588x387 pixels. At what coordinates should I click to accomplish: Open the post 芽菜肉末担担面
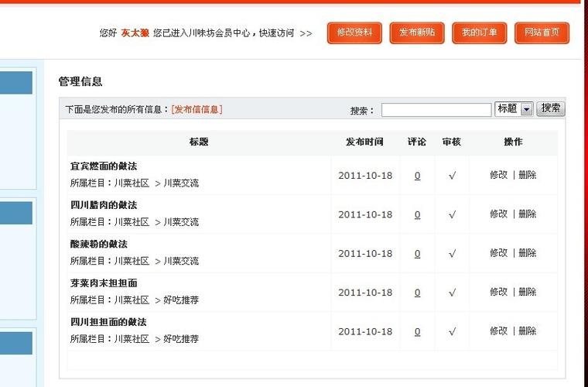[x=104, y=283]
